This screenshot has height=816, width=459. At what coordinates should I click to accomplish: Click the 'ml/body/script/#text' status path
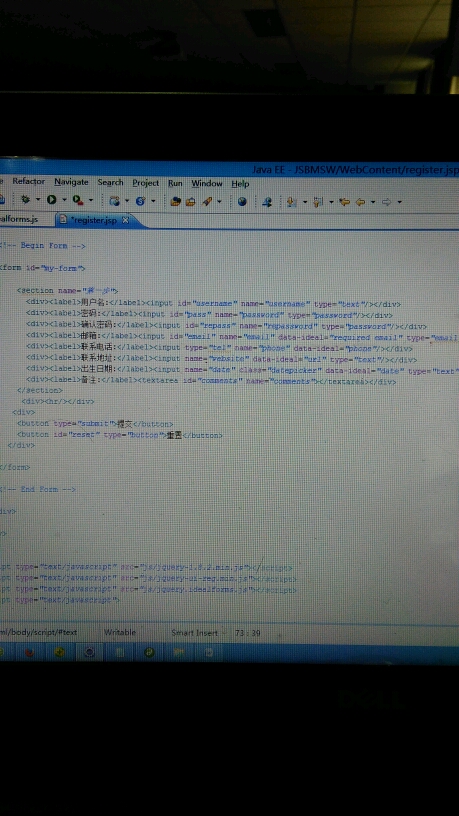[x=39, y=632]
